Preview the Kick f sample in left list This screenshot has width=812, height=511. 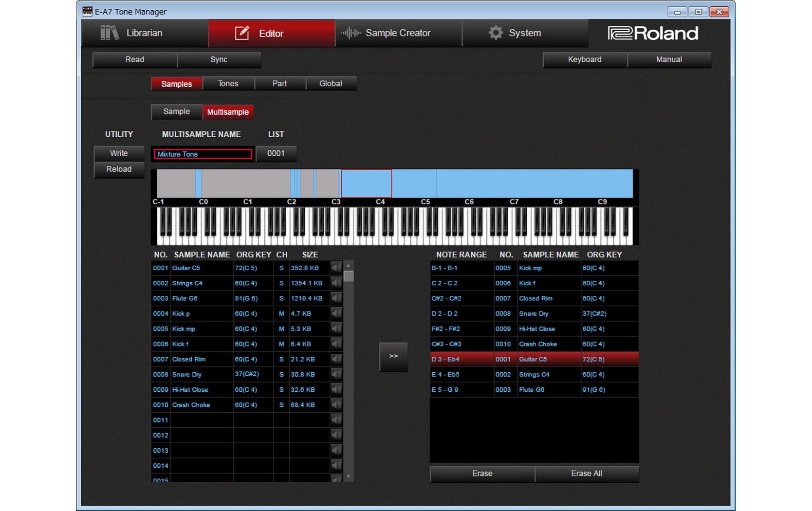click(336, 344)
